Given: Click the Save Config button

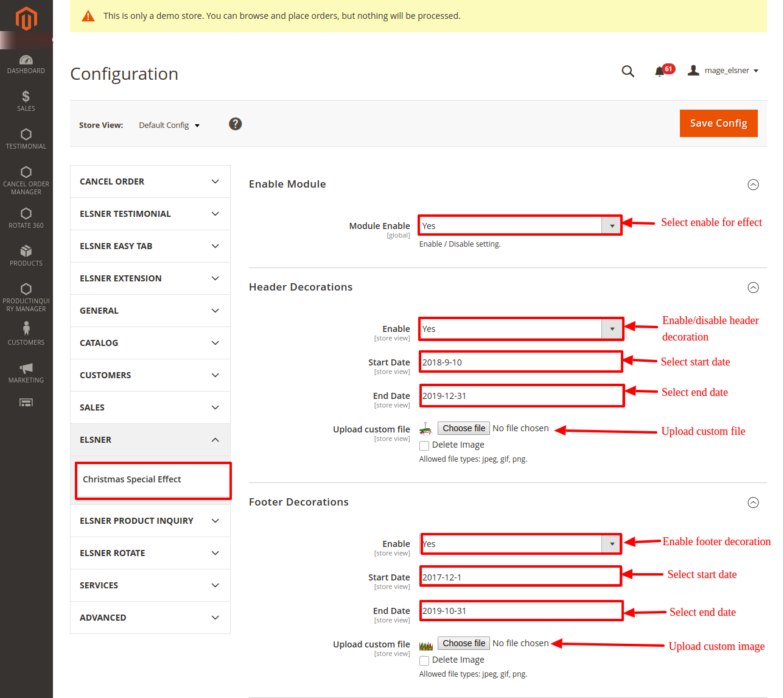Looking at the screenshot, I should [x=718, y=123].
